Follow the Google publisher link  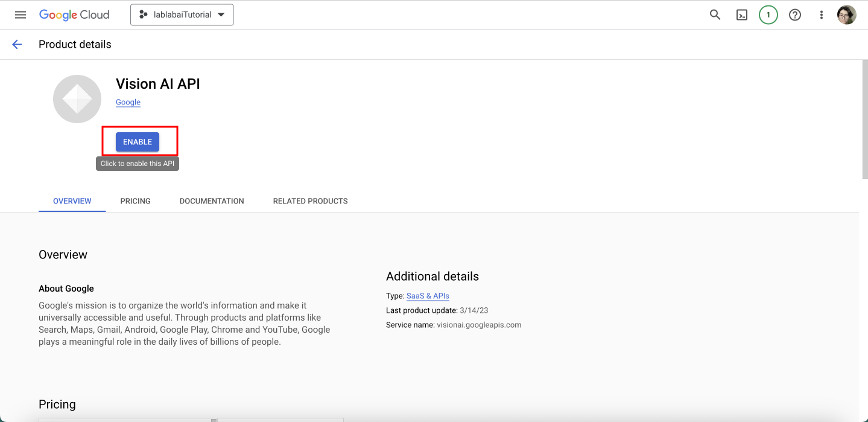(128, 102)
